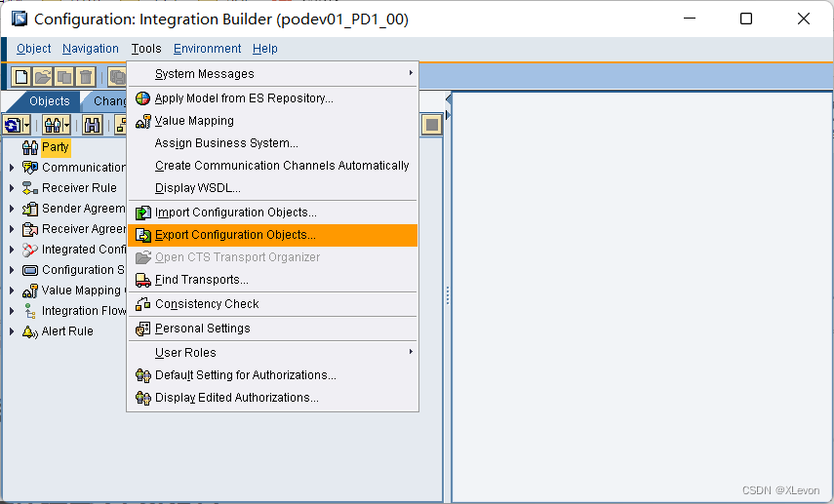This screenshot has width=834, height=504.
Task: Click the refresh objects toolbar icon
Action: [x=13, y=126]
